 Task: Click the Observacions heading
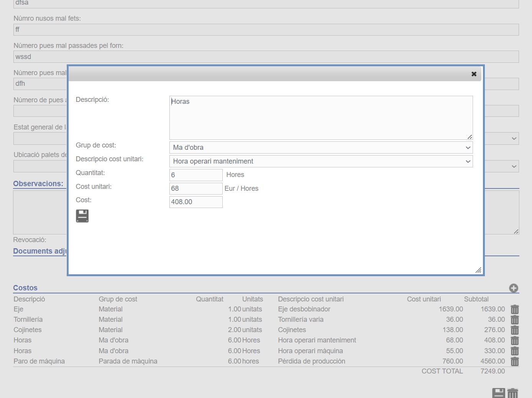pyautogui.click(x=38, y=183)
